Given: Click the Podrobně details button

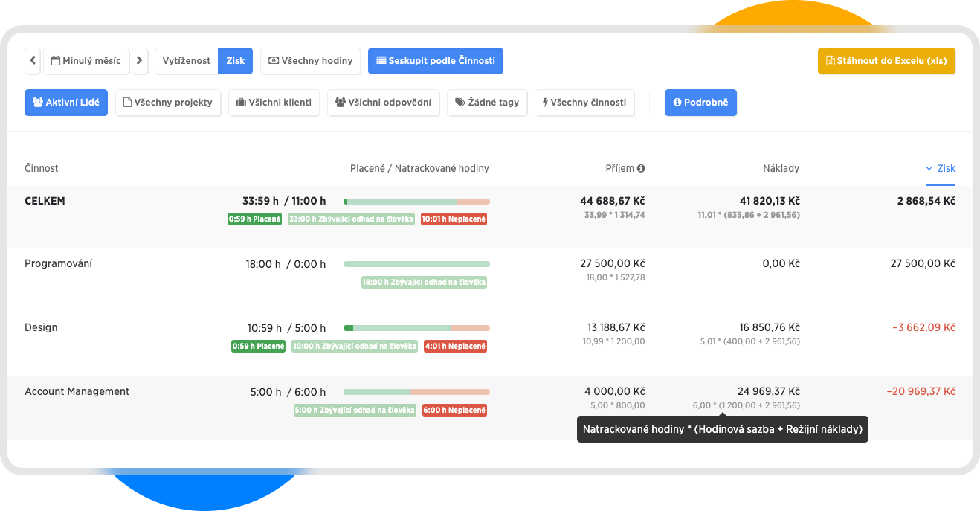Looking at the screenshot, I should pos(700,103).
